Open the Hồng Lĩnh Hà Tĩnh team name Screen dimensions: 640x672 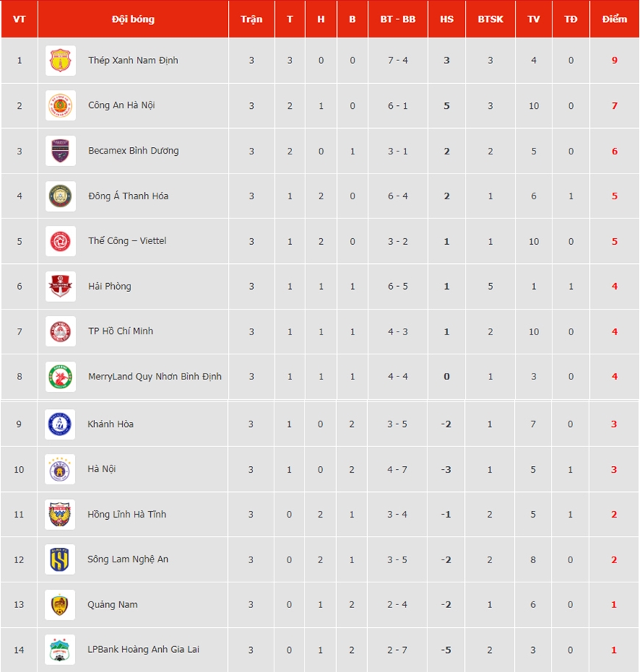[x=127, y=514]
